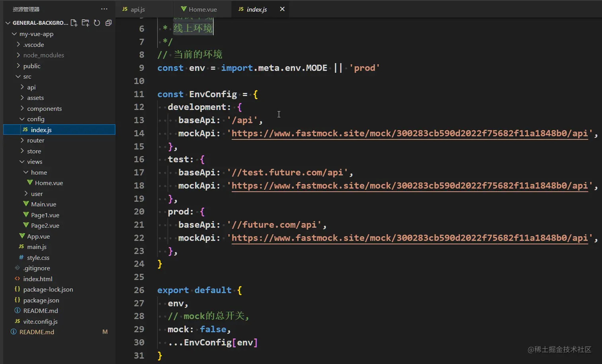Follow the mockApi URL on line 22
This screenshot has height=364, width=602.
point(410,238)
